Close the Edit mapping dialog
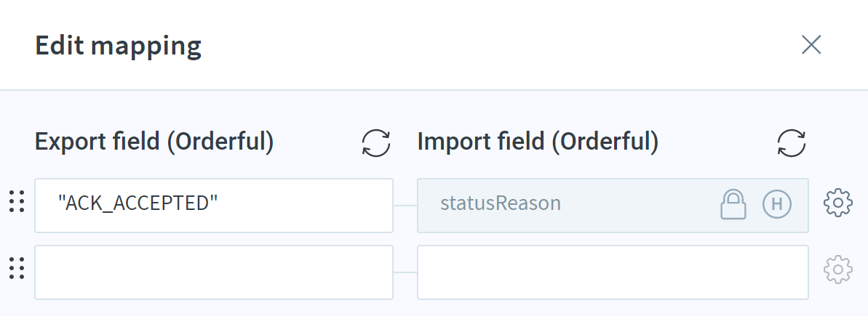The height and width of the screenshot is (316, 868). coord(811,45)
